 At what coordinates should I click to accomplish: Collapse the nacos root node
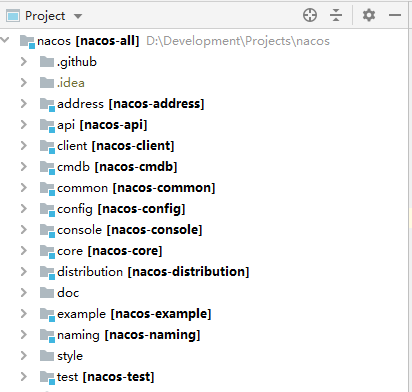(5, 41)
